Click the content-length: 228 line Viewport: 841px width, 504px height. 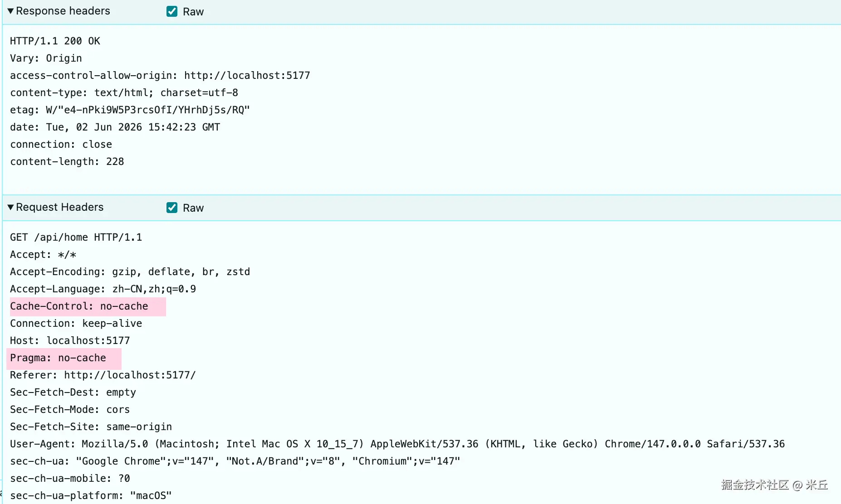67,162
